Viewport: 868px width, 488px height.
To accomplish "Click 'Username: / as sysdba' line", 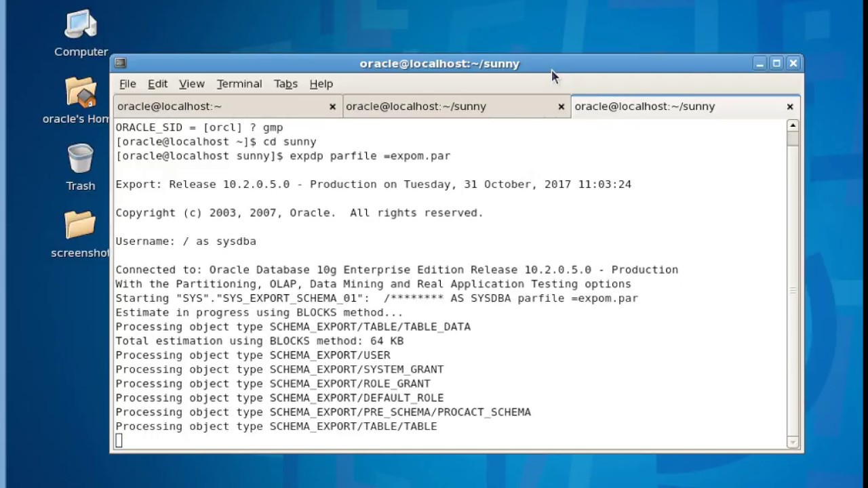I will pyautogui.click(x=186, y=241).
